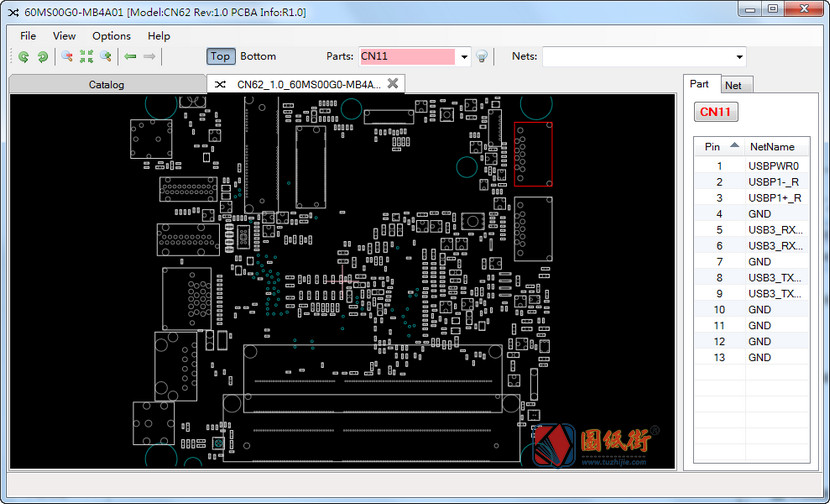Click the red highlighted CN11 connector on board
The width and height of the screenshot is (830, 504).
tap(533, 154)
